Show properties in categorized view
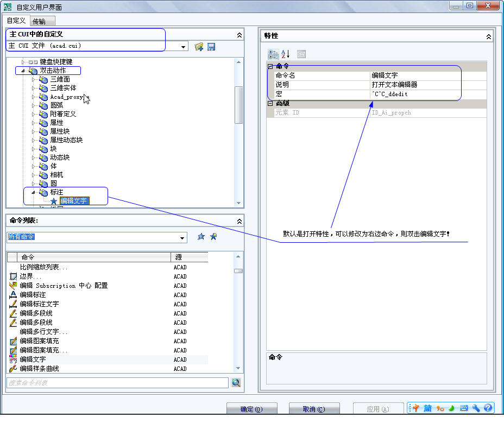The height and width of the screenshot is (423, 504). pos(273,54)
